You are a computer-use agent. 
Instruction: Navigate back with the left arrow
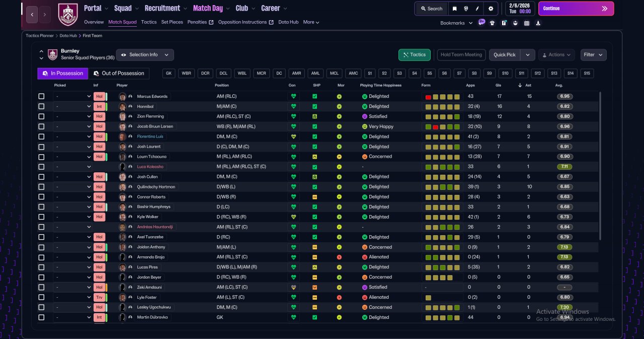(x=32, y=15)
